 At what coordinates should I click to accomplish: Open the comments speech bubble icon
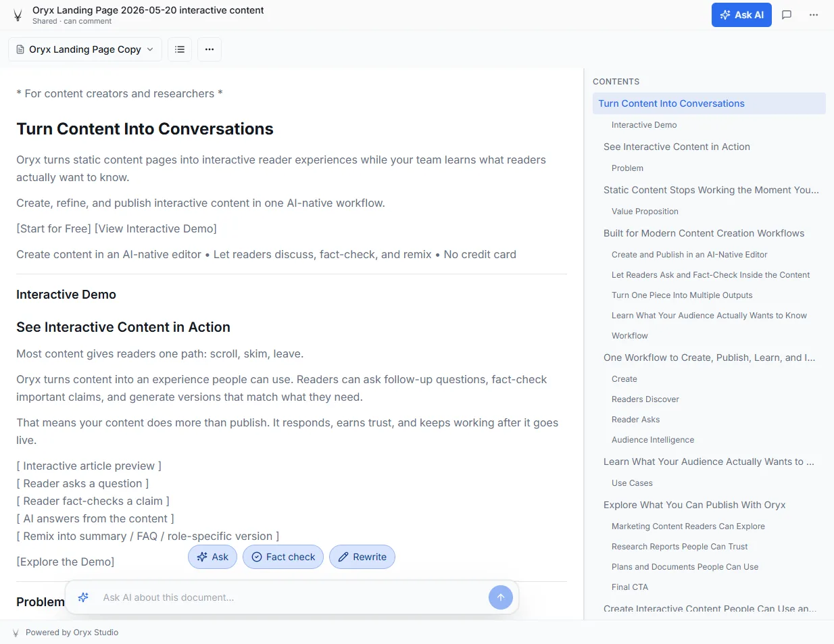click(787, 15)
